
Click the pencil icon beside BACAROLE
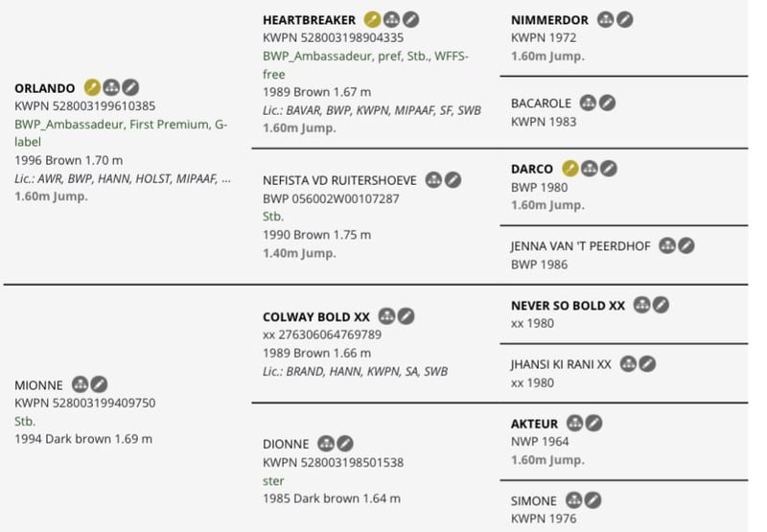(607, 103)
